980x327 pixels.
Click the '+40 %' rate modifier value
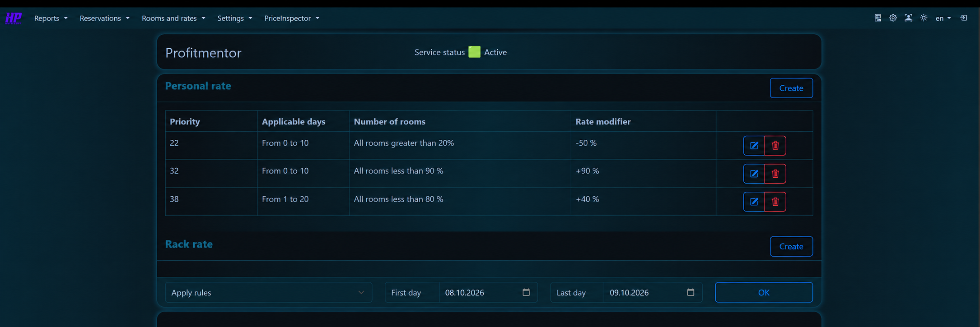click(587, 199)
